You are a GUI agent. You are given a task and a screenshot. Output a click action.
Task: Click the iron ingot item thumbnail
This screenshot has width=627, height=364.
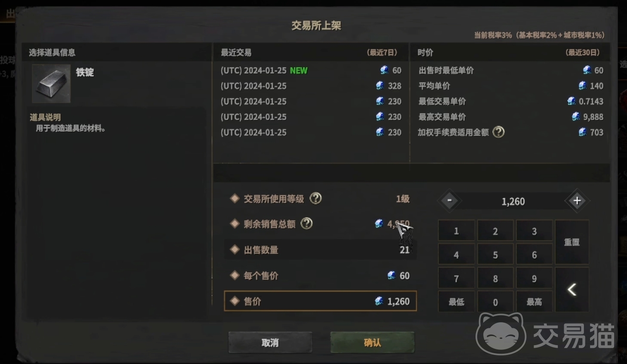click(x=51, y=83)
